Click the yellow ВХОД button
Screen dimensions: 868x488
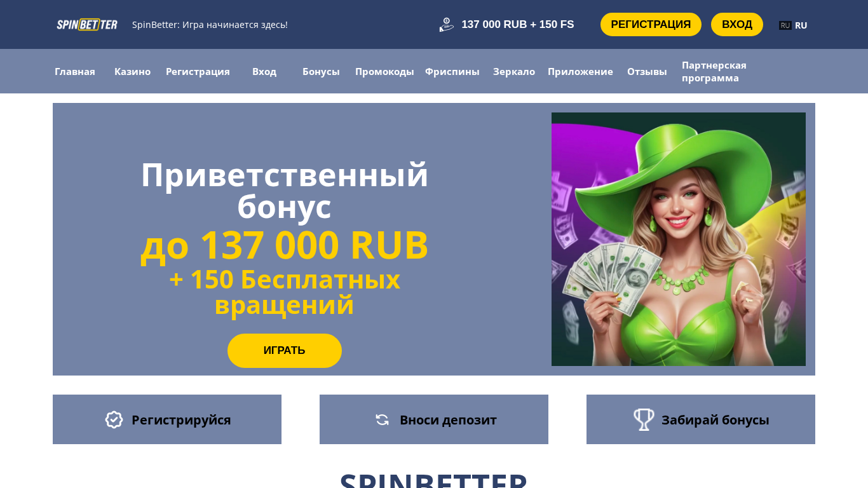(737, 25)
